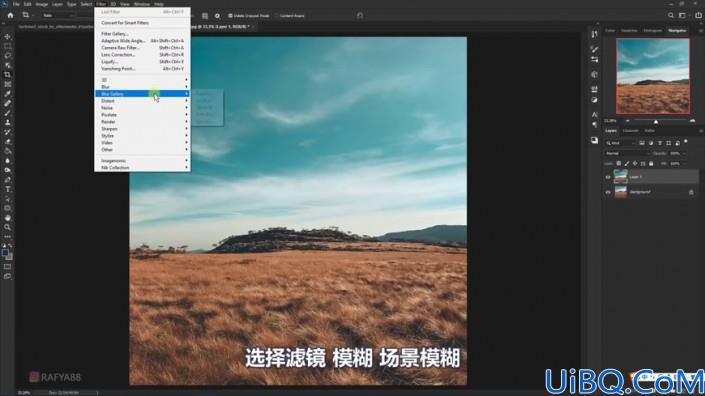The height and width of the screenshot is (396, 705).
Task: Switch to the Swatches tab
Action: pyautogui.click(x=629, y=31)
